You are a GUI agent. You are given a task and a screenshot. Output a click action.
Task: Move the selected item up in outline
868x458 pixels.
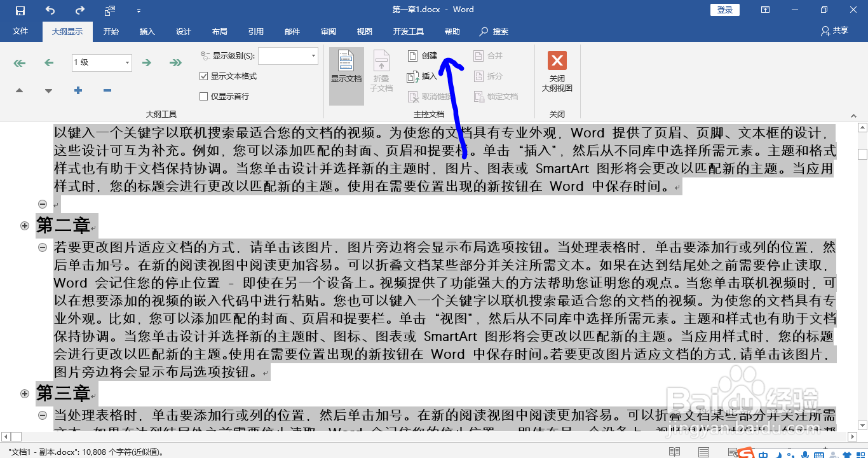(x=20, y=90)
